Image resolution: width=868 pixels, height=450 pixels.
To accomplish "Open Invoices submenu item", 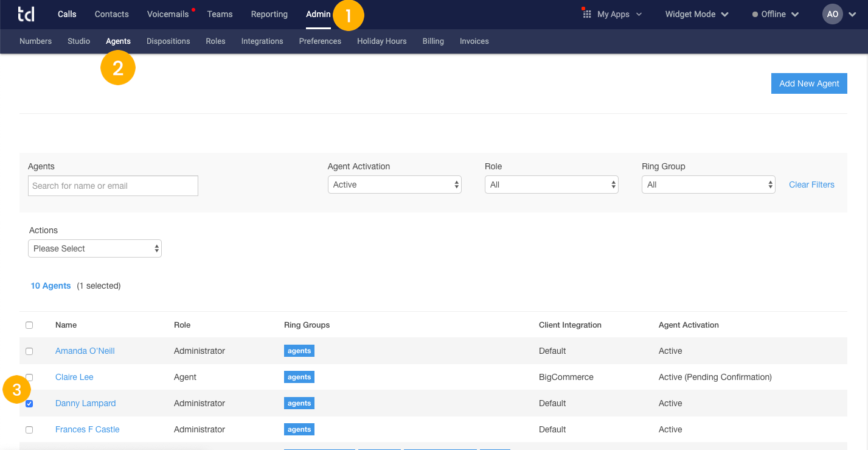I will tap(474, 41).
